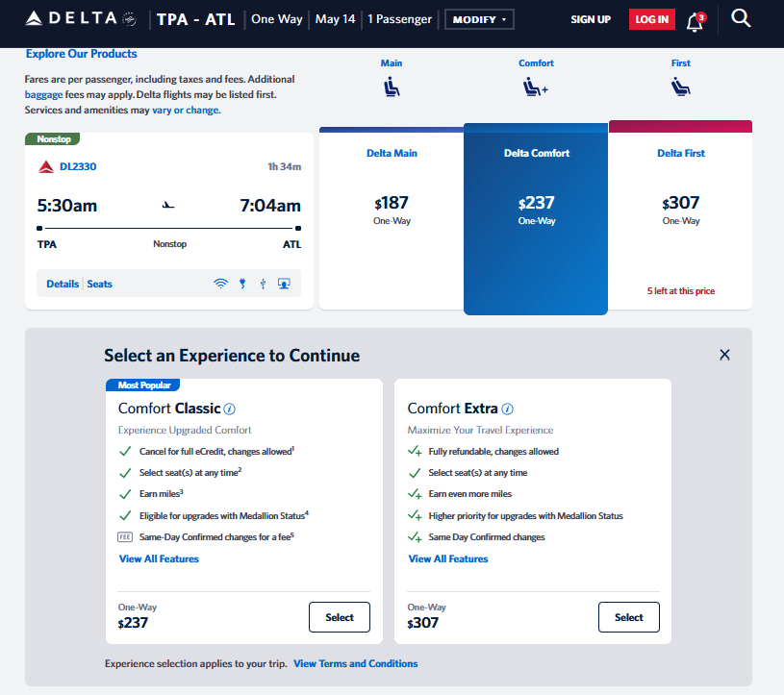Open View Terms and Conditions link
The width and height of the screenshot is (784, 695).
click(356, 663)
